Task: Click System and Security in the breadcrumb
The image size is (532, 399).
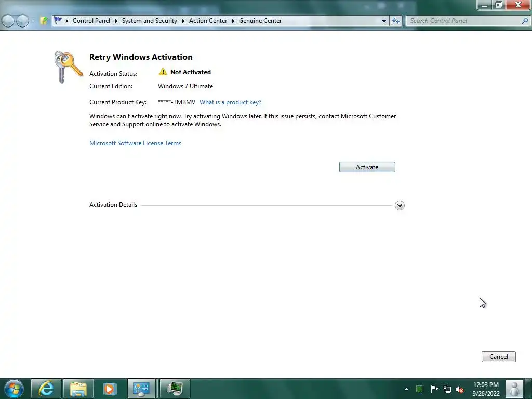Action: click(149, 21)
